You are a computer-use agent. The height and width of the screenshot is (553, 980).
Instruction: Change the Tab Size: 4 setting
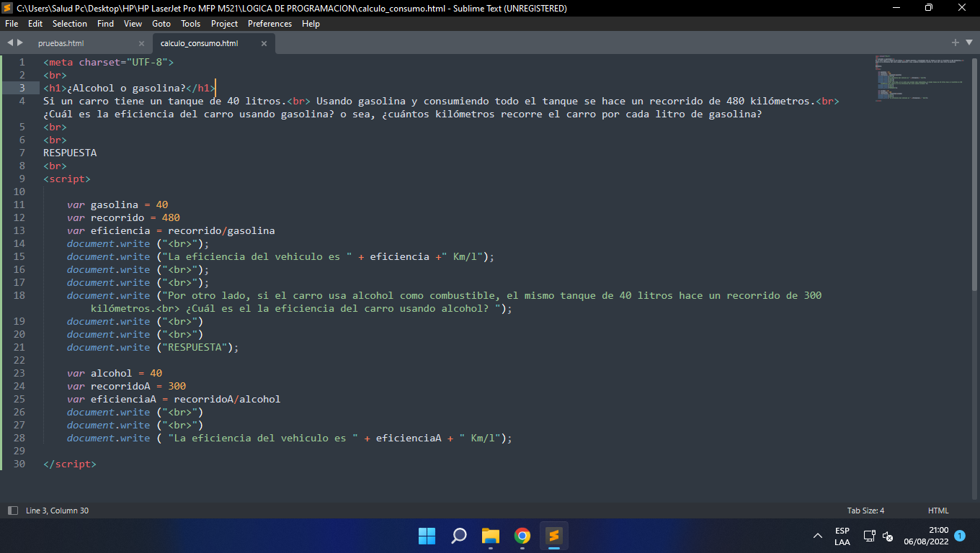(x=865, y=511)
